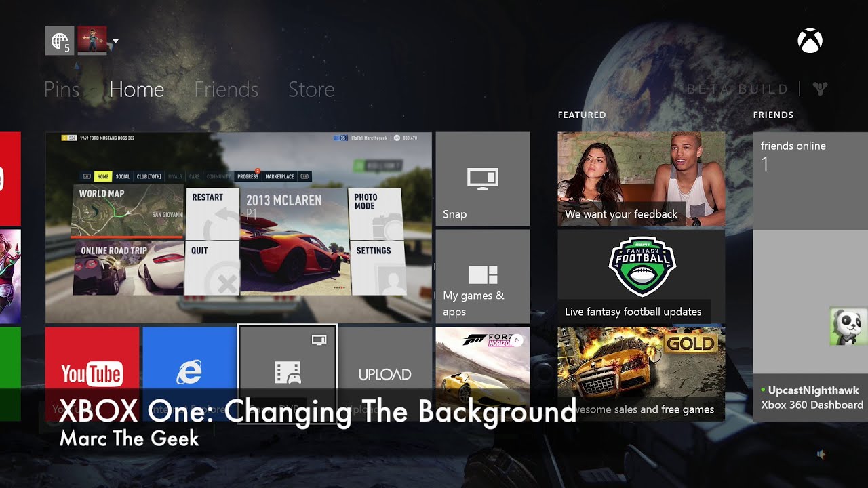Click the Online Road Trip panel
Screen dimensions: 868x488
(128, 268)
